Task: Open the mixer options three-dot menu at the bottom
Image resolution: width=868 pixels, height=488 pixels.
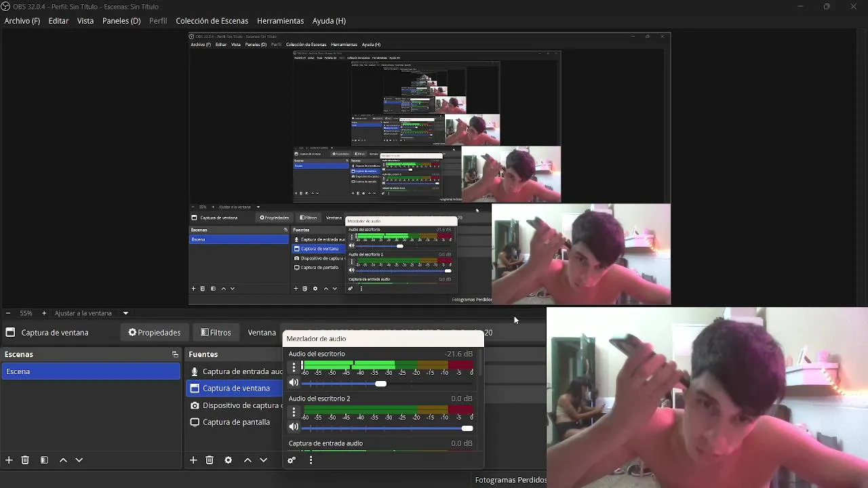Action: [311, 460]
